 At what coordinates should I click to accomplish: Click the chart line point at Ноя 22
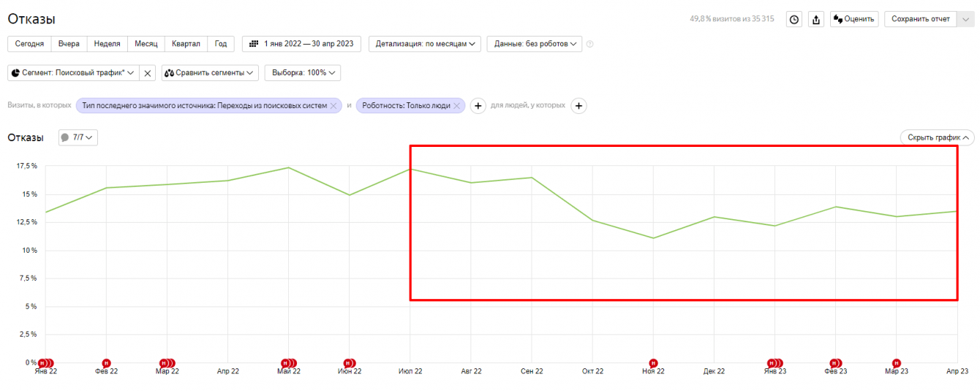653,238
